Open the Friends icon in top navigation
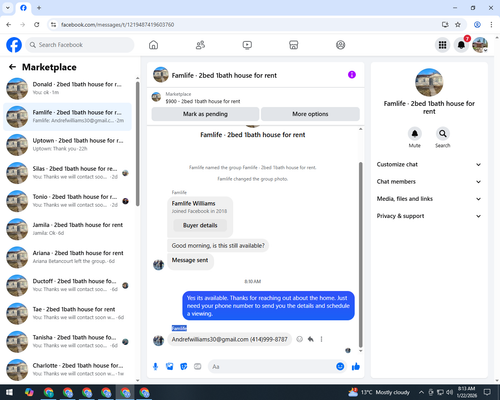 [200, 45]
